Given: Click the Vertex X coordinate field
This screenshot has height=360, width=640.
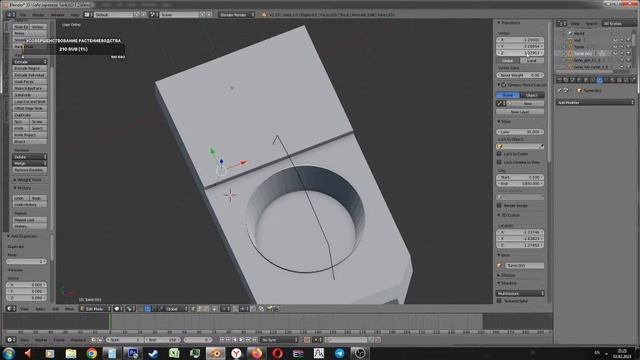Looking at the screenshot, I should pyautogui.click(x=520, y=40).
